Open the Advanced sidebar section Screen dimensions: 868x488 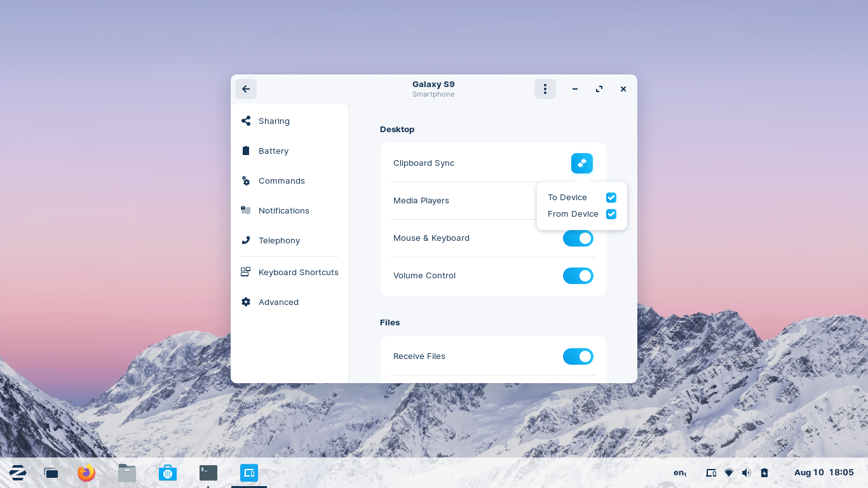(290, 302)
